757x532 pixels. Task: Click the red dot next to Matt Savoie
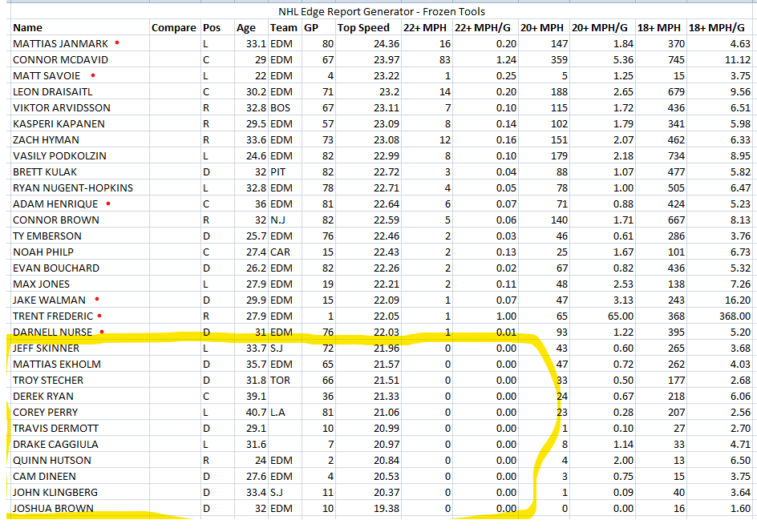tap(95, 75)
